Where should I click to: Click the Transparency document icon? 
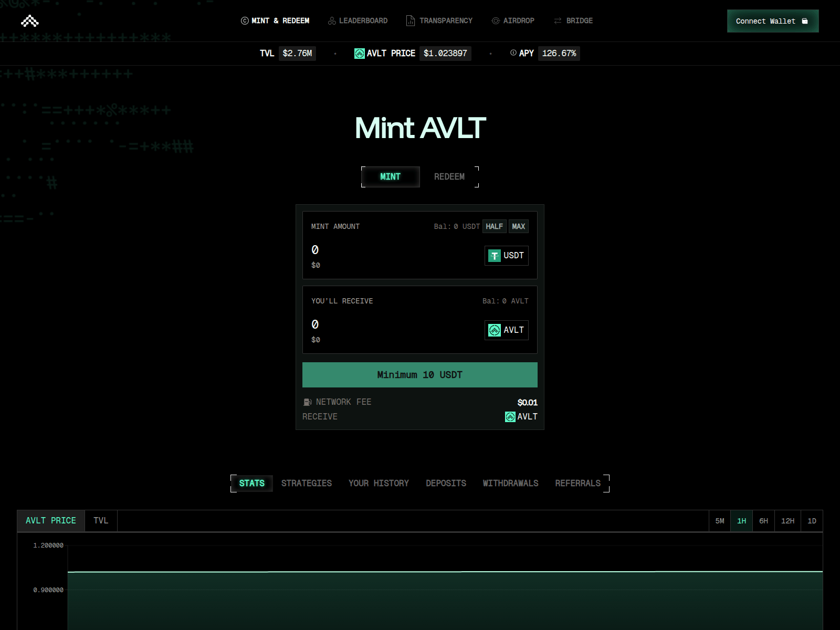[x=411, y=21]
